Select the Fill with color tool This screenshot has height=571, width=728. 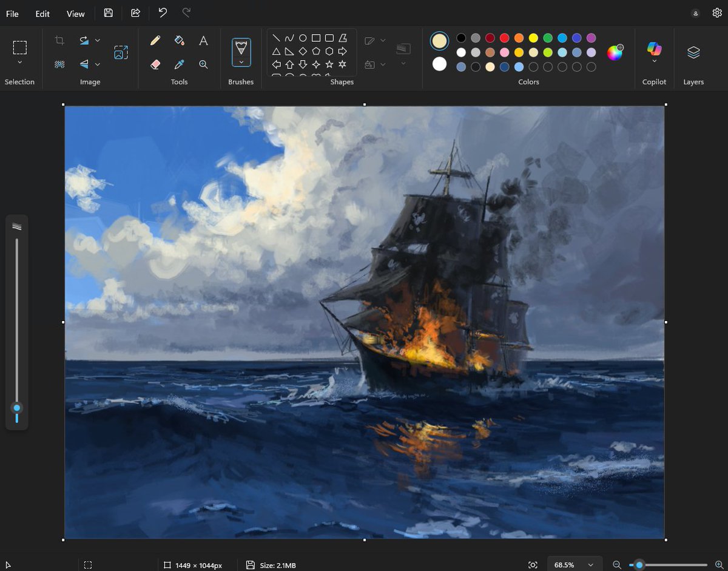[x=179, y=40]
